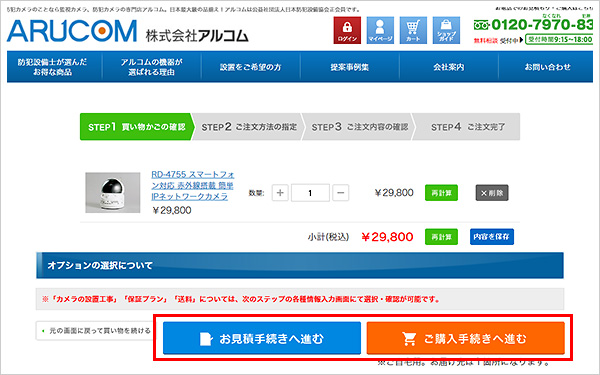Select STEP2 ご注文方法の指定 step
The height and width of the screenshot is (375, 600).
[249, 127]
